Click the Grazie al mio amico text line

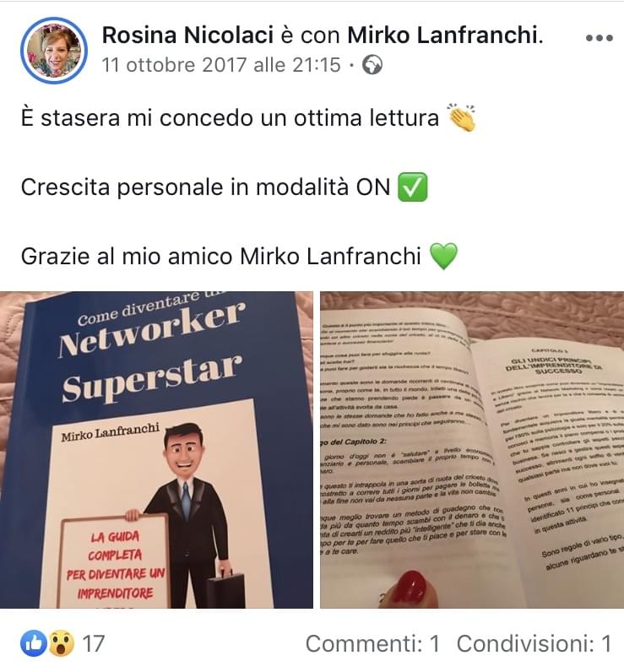click(x=220, y=257)
